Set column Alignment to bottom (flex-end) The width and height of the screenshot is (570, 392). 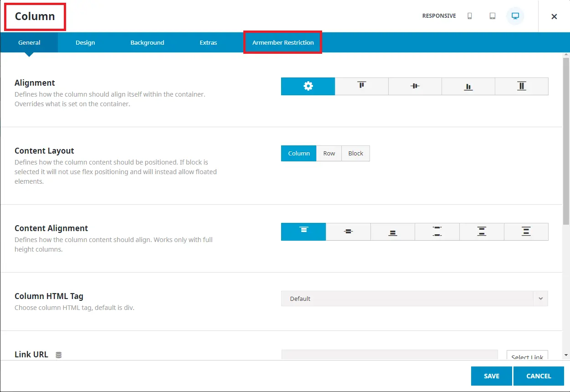pos(468,86)
